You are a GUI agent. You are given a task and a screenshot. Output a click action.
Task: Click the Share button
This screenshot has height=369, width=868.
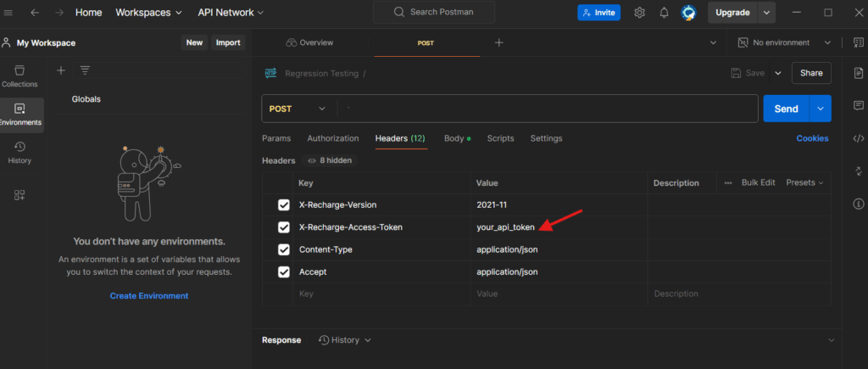[x=811, y=73]
